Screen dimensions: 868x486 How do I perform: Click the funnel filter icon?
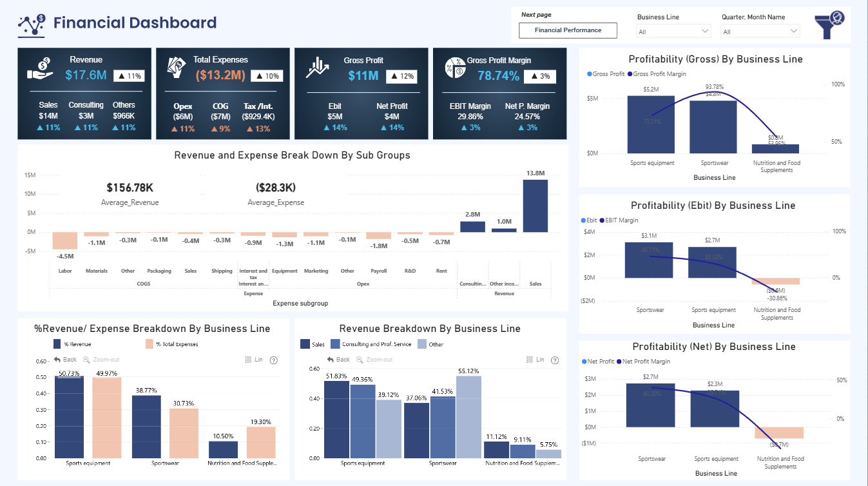tap(829, 26)
